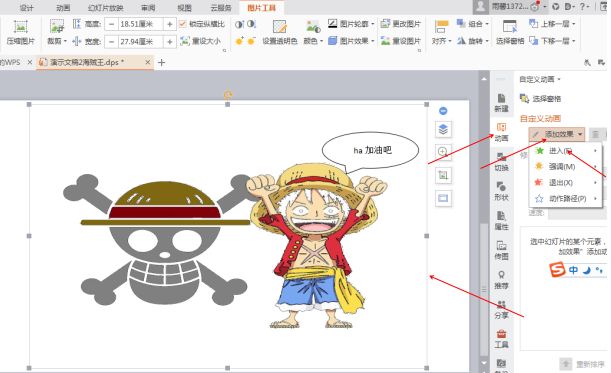
Task: Toggle 锁定纵横比 lock aspect ratio checkbox
Action: coord(182,24)
